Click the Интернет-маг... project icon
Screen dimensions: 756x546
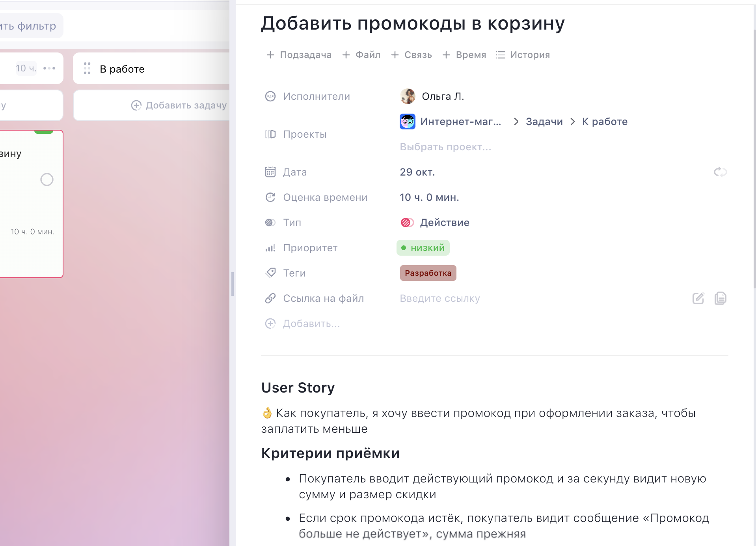408,122
